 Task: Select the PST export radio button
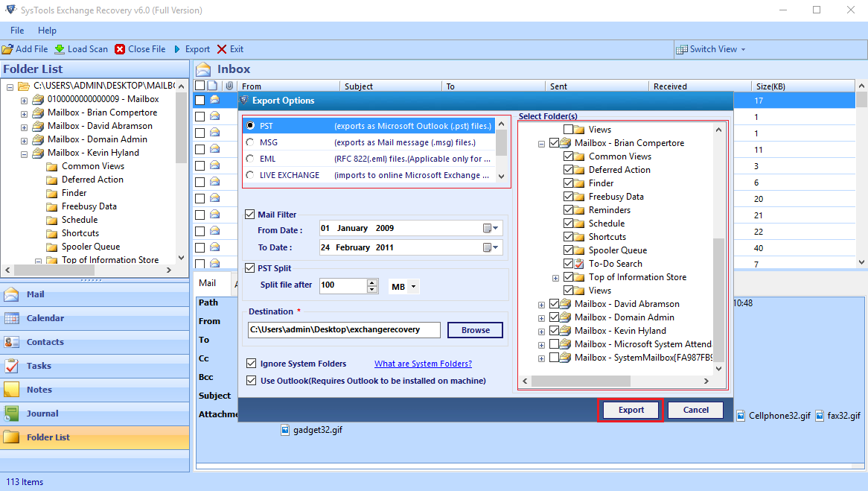pos(250,126)
